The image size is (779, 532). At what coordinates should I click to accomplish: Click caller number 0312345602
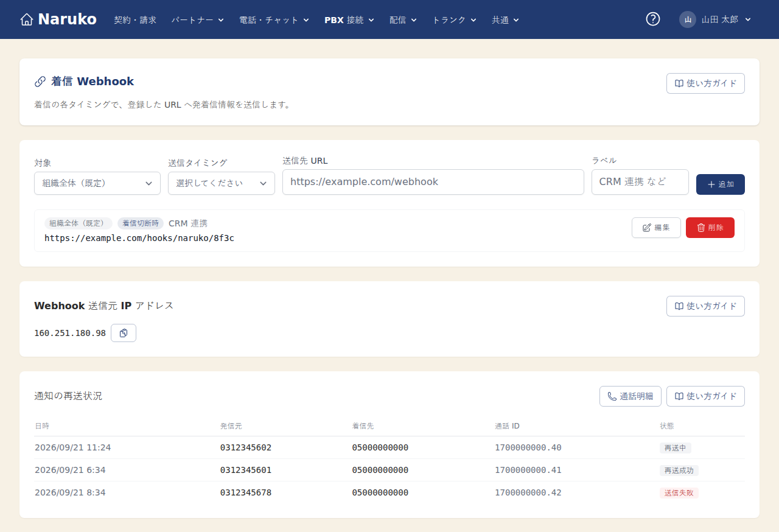coord(246,447)
